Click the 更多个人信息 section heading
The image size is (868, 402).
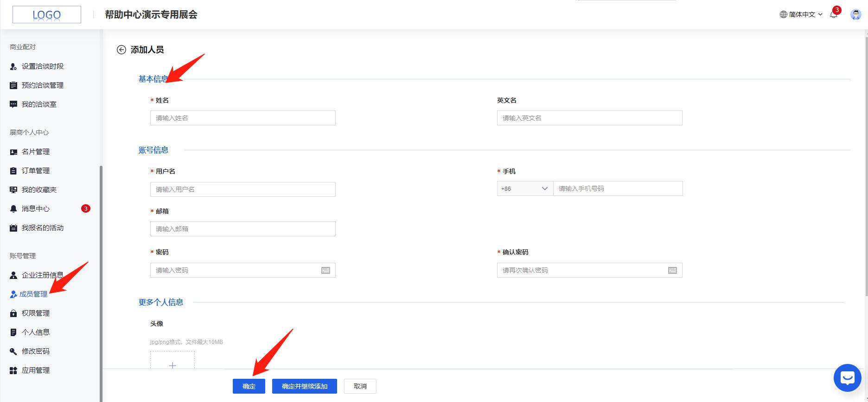(x=161, y=302)
